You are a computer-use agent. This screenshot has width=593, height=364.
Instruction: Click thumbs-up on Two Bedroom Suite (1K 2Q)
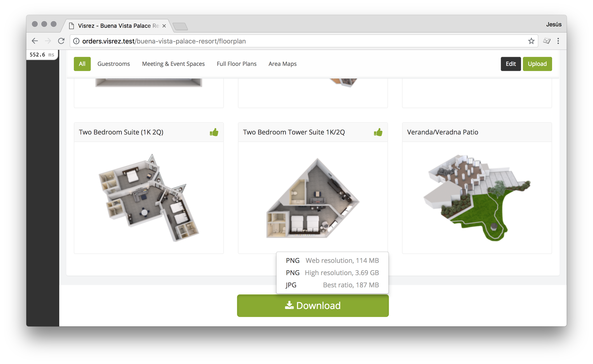coord(214,132)
